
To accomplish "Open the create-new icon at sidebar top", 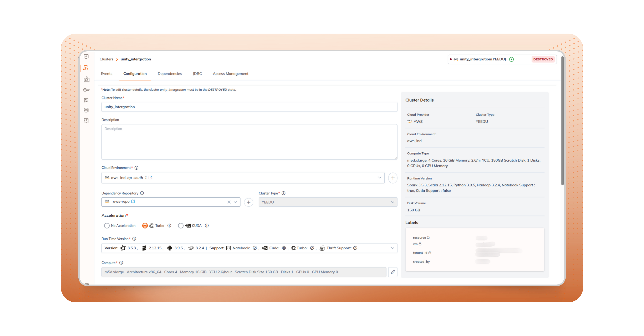I will (86, 57).
